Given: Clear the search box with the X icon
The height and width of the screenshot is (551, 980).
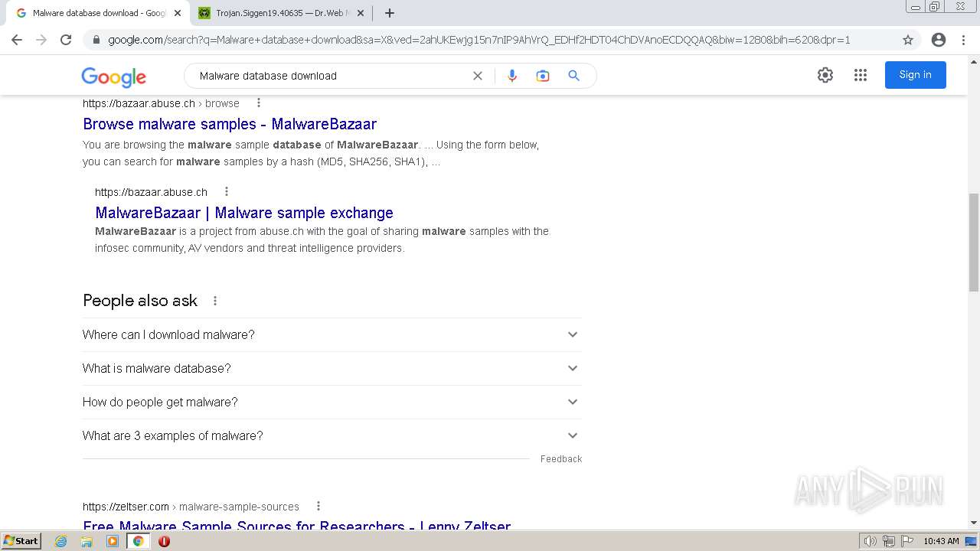Looking at the screenshot, I should (478, 76).
